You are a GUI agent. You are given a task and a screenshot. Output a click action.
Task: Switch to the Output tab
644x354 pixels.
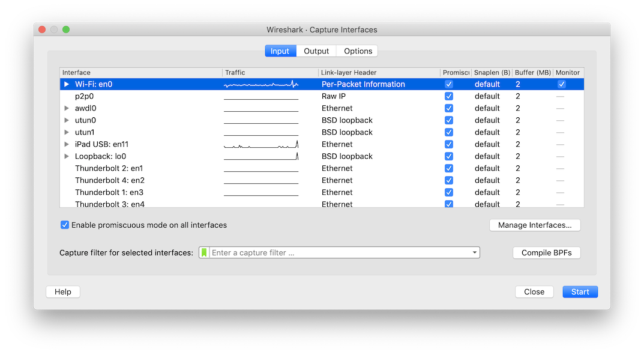(316, 50)
